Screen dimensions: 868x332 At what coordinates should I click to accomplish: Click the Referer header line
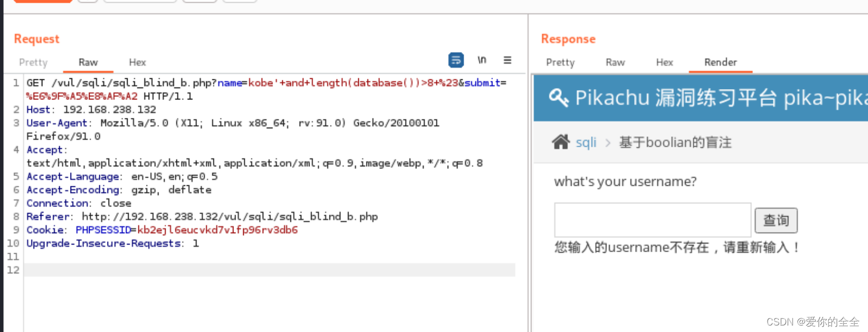click(x=202, y=216)
